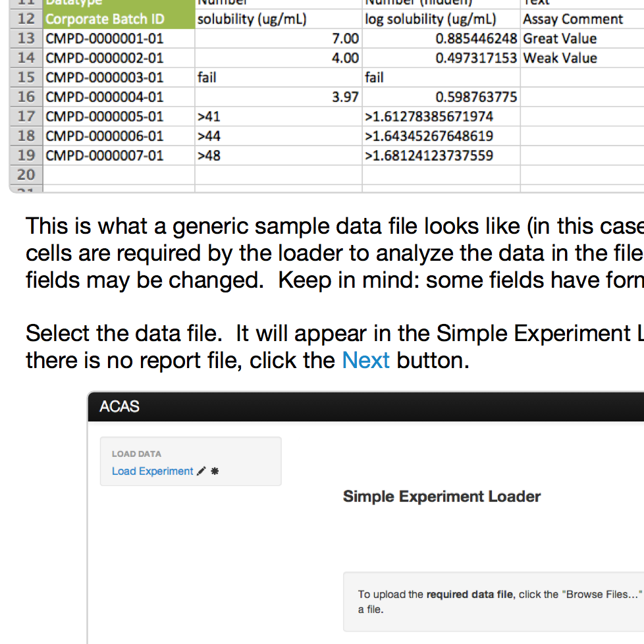Select the 0.497317153 log value cell
644x644 pixels.
[x=441, y=58]
